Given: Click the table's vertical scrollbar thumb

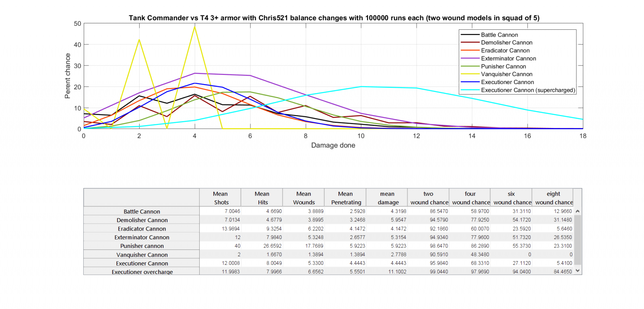Looking at the screenshot, I should [x=578, y=239].
